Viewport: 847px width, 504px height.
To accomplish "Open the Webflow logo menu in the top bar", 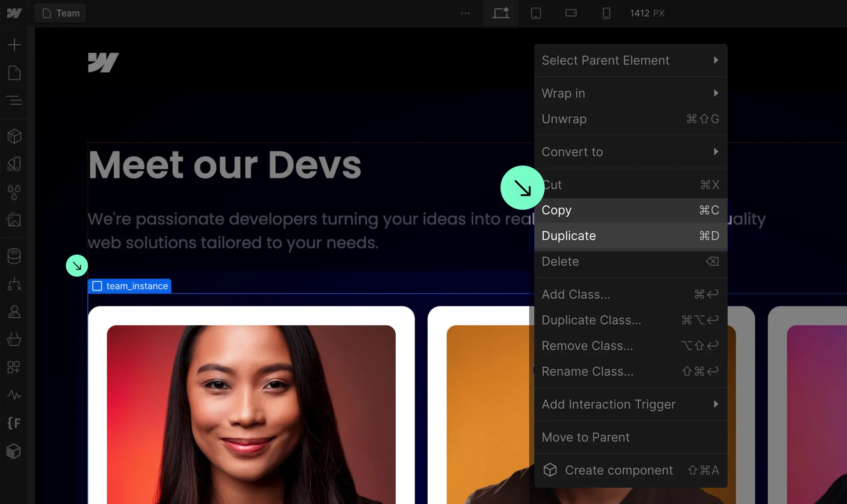I will (14, 13).
